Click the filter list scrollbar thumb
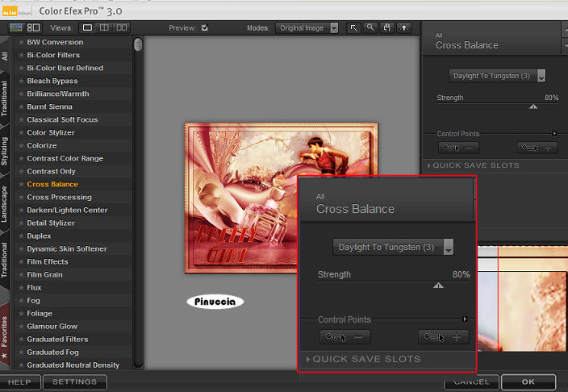Viewport: 568px width, 392px height. click(x=138, y=44)
